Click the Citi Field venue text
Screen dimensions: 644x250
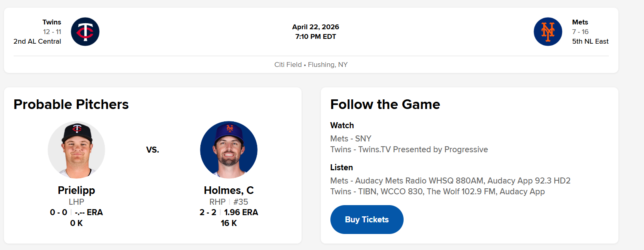288,65
